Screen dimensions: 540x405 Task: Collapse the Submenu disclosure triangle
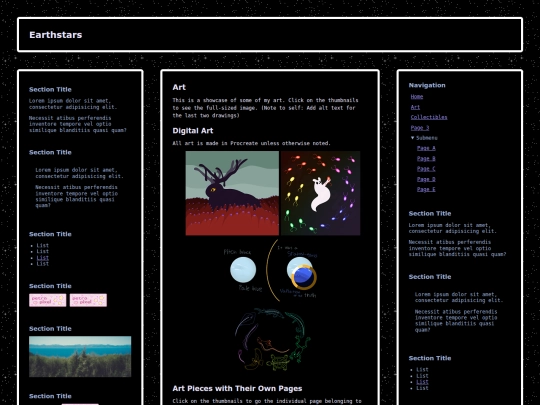(413, 138)
